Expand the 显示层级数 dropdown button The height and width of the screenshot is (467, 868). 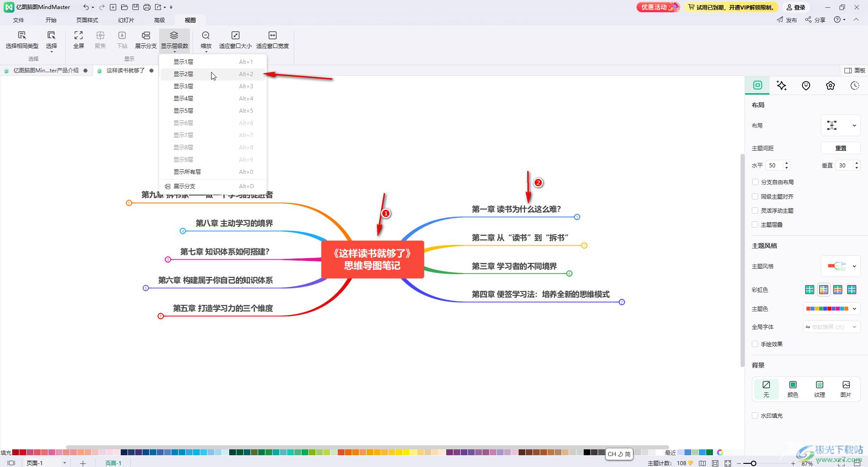click(175, 41)
